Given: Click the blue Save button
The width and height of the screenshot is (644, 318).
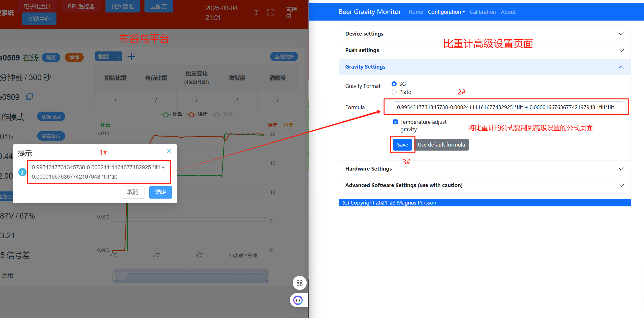Looking at the screenshot, I should pyautogui.click(x=402, y=145).
